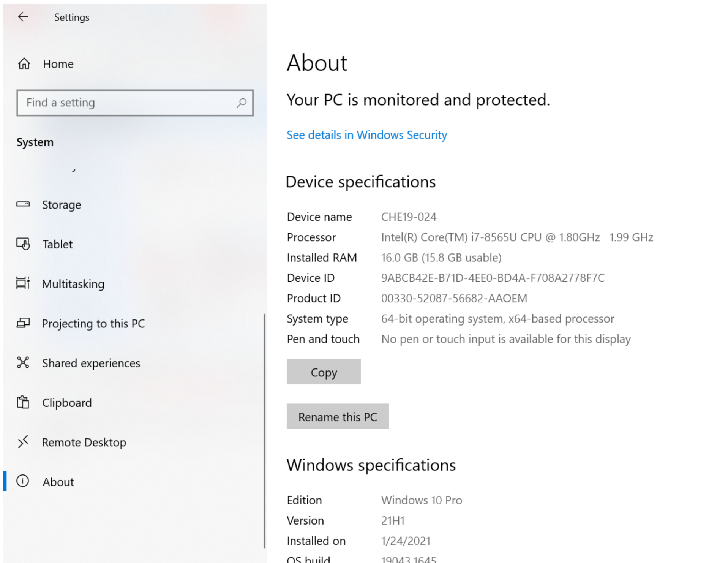This screenshot has width=728, height=563.
Task: Click the Remote Desktop icon
Action: point(23,441)
